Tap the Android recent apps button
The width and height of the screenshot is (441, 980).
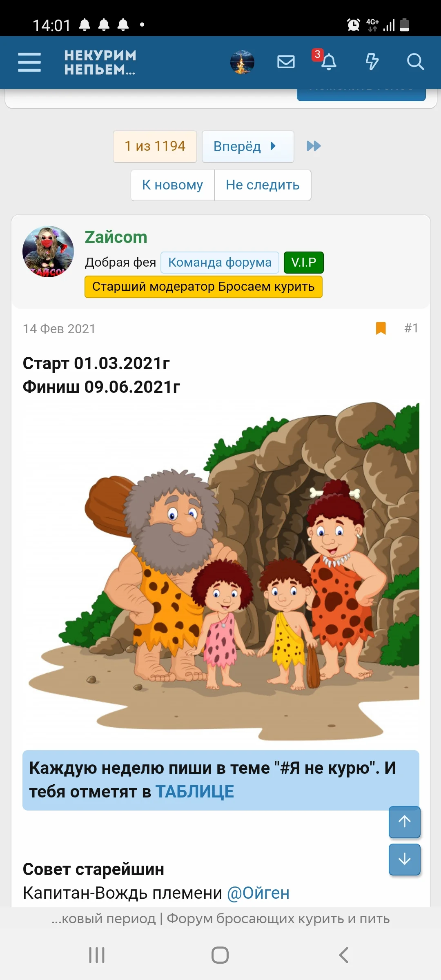(97, 955)
